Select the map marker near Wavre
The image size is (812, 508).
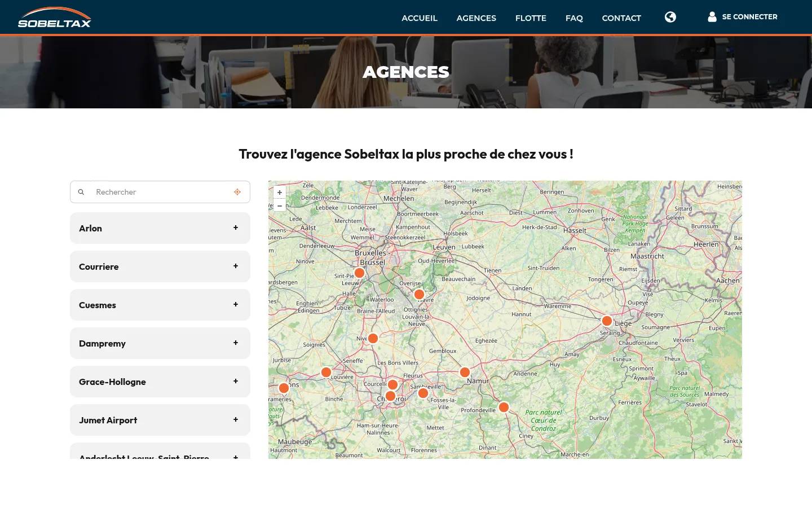tap(419, 294)
